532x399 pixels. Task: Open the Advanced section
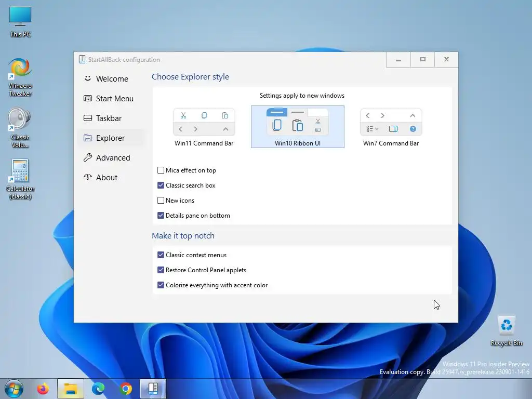112,157
